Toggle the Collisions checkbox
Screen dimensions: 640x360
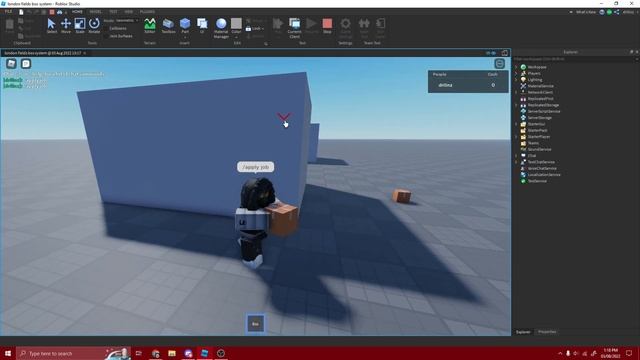[116, 28]
